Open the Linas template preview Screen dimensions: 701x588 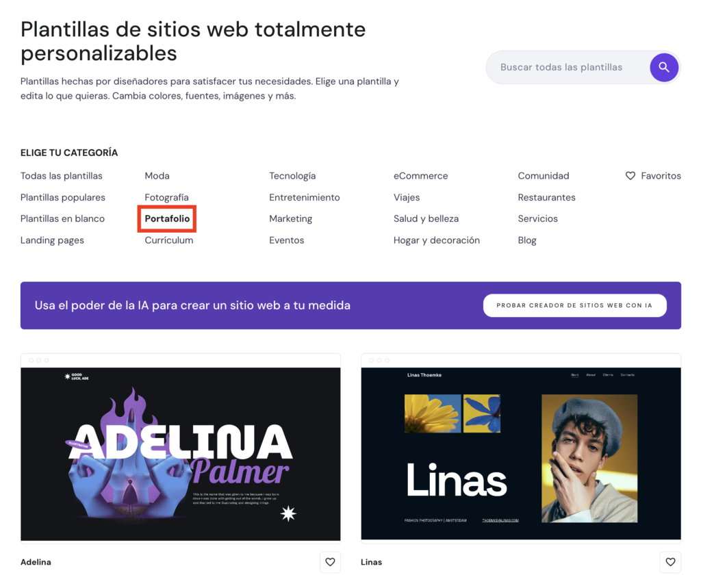[x=521, y=452]
